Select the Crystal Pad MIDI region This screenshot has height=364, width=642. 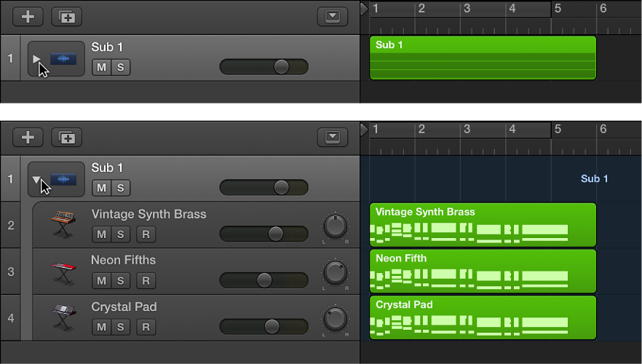[x=483, y=317]
